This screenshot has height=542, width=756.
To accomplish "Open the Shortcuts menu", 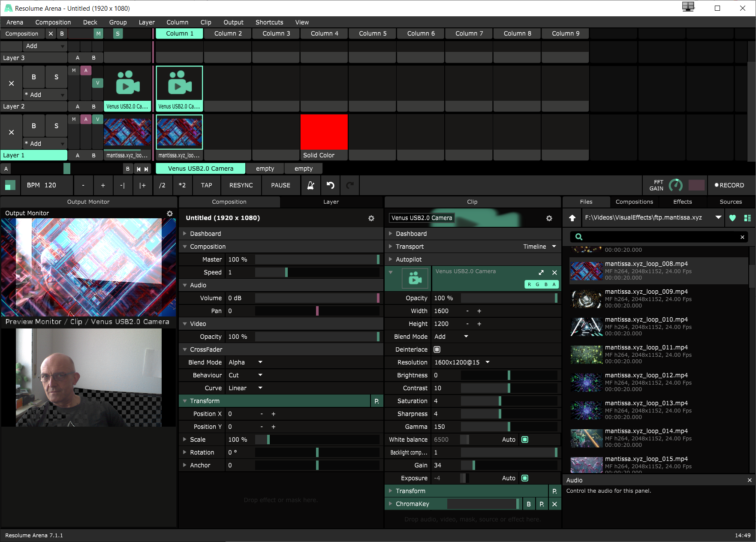I will coord(269,22).
